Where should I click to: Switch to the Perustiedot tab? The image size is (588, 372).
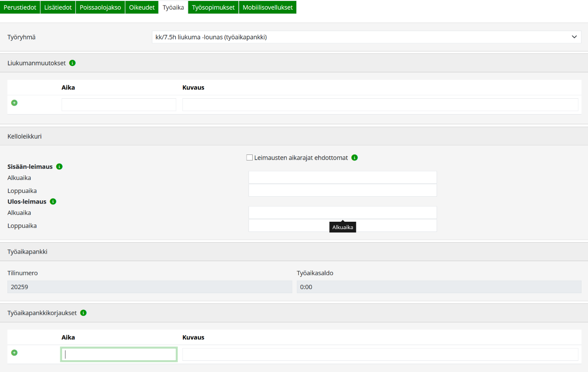20,7
